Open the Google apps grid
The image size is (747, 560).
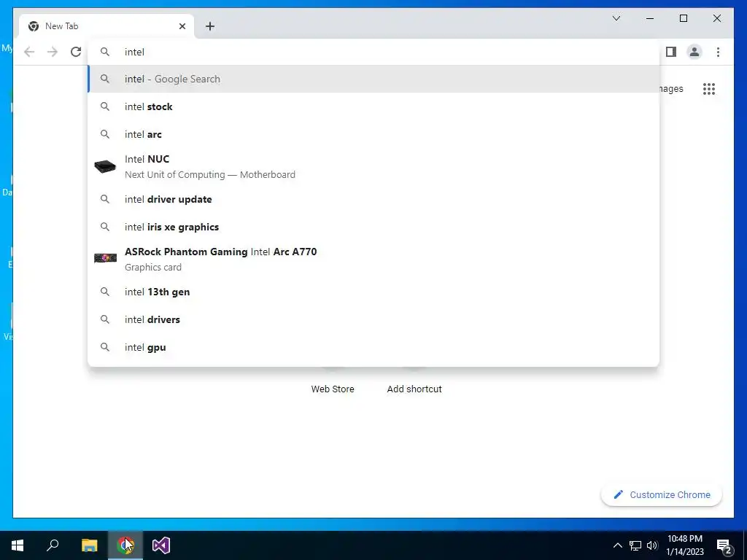point(709,88)
